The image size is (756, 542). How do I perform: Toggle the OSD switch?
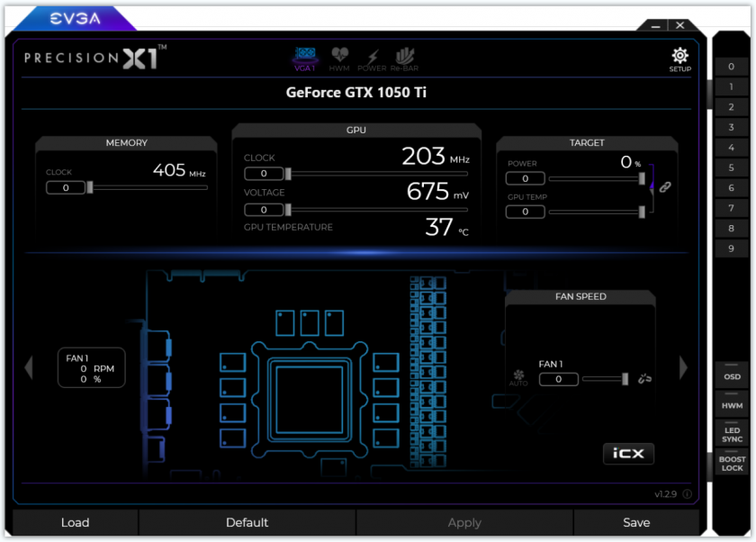coord(732,375)
